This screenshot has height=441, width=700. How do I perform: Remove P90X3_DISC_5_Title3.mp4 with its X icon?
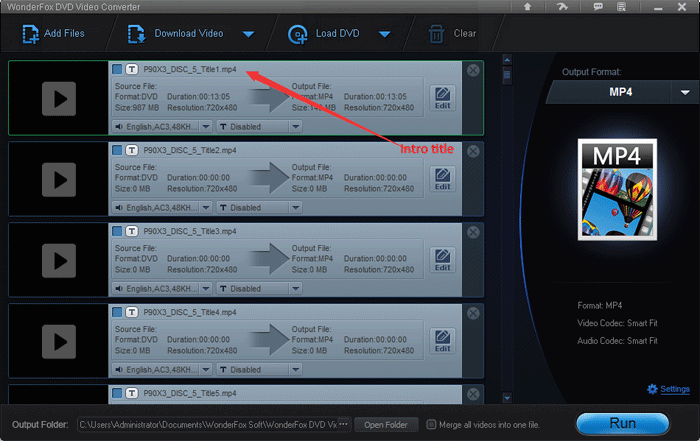(473, 232)
